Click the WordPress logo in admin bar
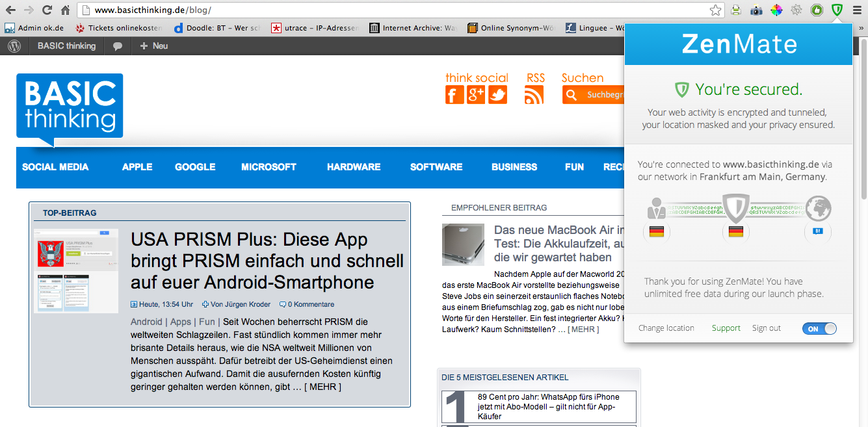Viewport: 868px width, 427px height. click(14, 46)
